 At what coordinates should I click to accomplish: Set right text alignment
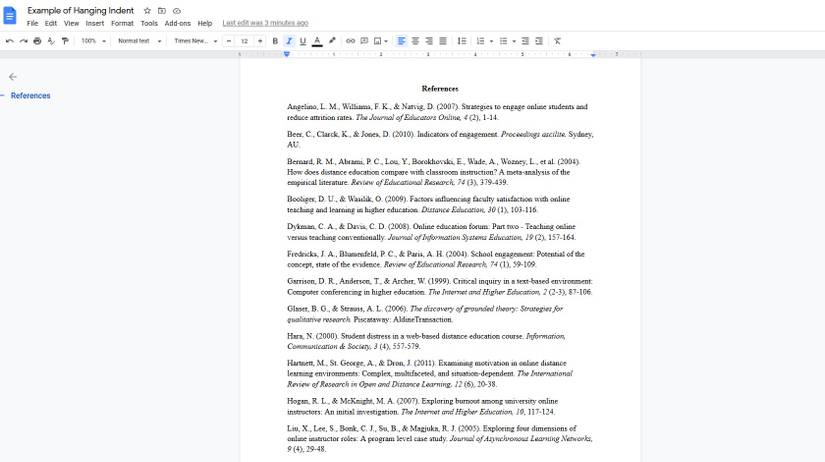[429, 41]
